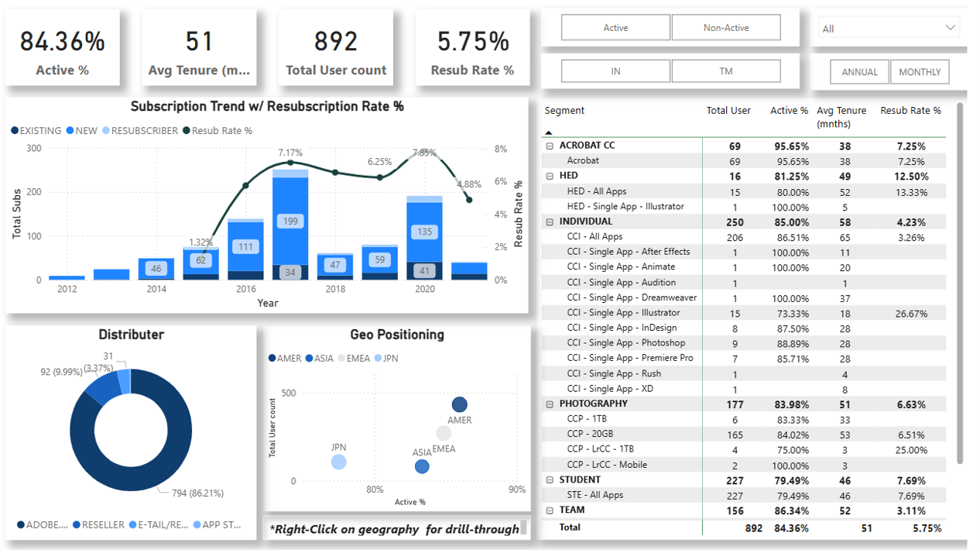
Task: Select 'CCP - LrCC - Mobile' row
Action: coord(744,465)
